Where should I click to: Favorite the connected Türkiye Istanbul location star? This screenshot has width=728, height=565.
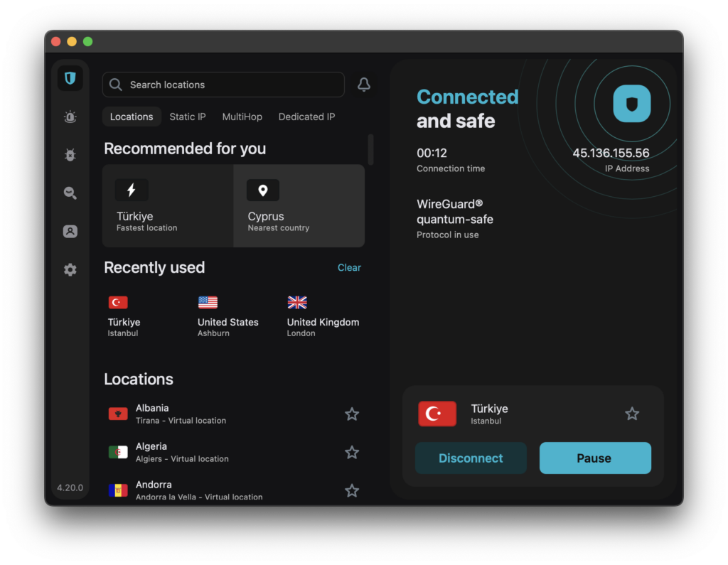pyautogui.click(x=632, y=413)
